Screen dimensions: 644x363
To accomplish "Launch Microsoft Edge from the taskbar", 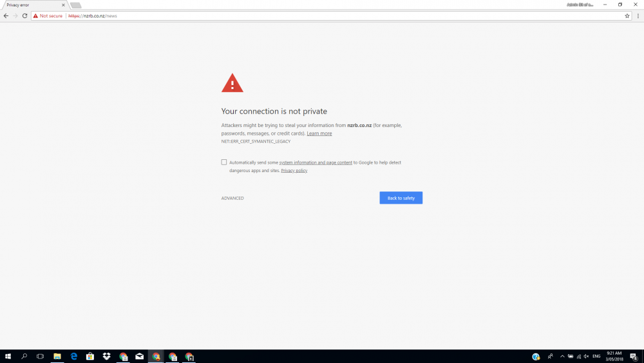I will (x=73, y=357).
